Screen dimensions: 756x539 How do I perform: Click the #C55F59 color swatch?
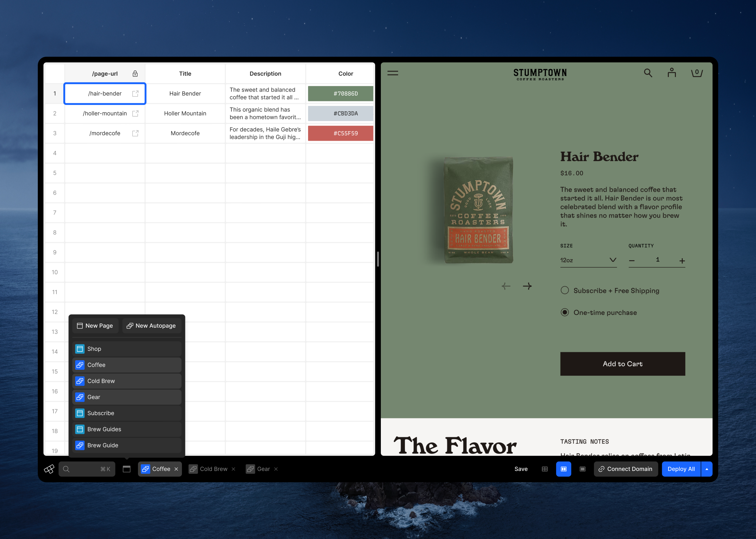[x=340, y=133]
